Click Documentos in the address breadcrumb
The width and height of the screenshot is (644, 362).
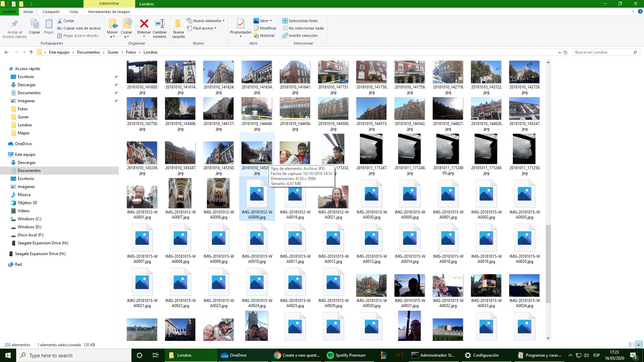coord(89,52)
